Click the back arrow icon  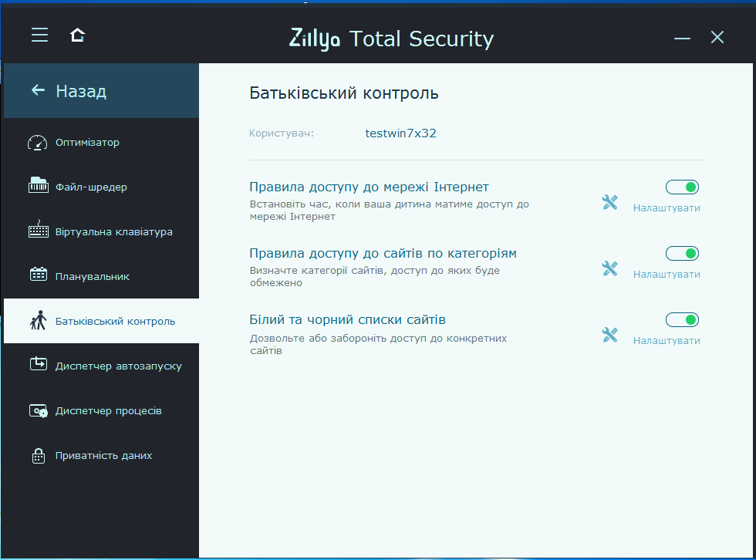38,90
